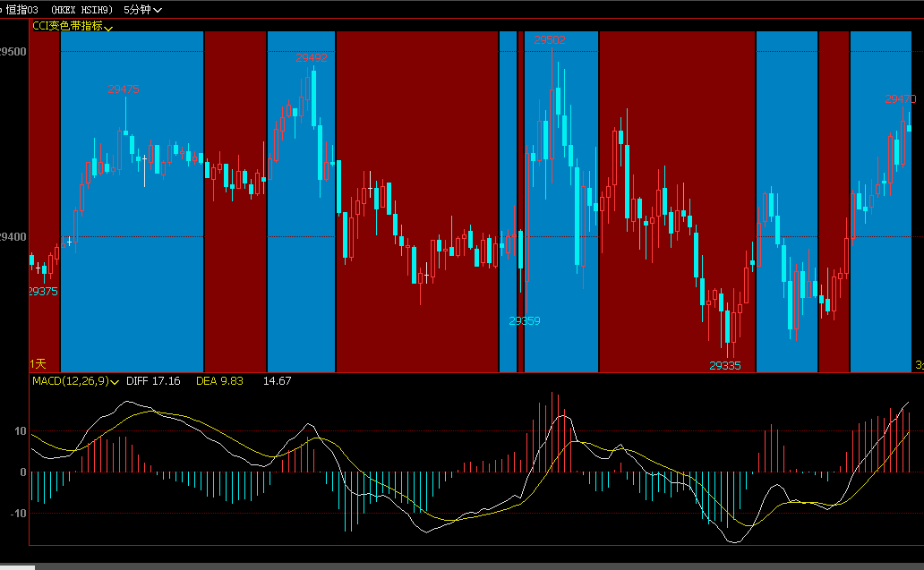Expand the CCI变色带指标 indicator dropdown
The image size is (924, 570).
pos(70,28)
